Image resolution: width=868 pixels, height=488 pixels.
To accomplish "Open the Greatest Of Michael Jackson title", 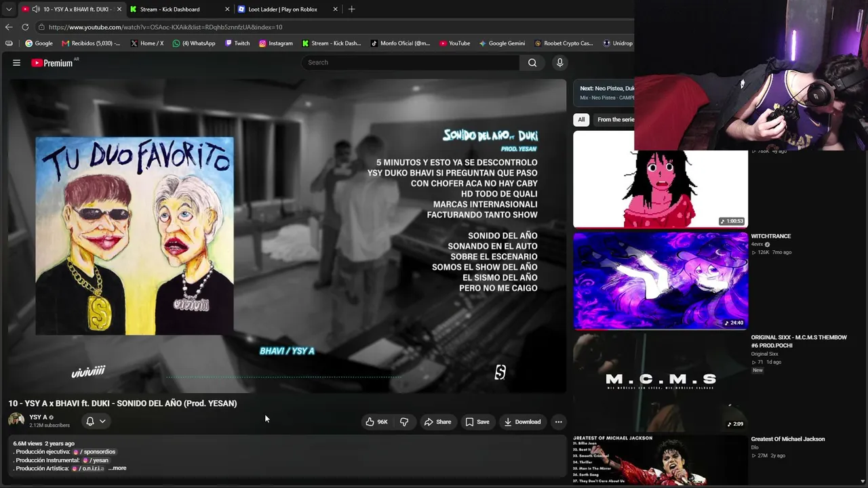I will [x=788, y=439].
